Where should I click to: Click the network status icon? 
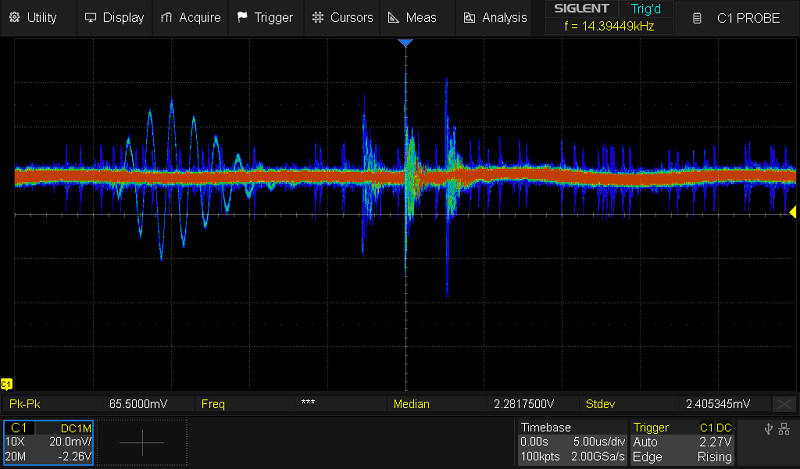pyautogui.click(x=786, y=430)
